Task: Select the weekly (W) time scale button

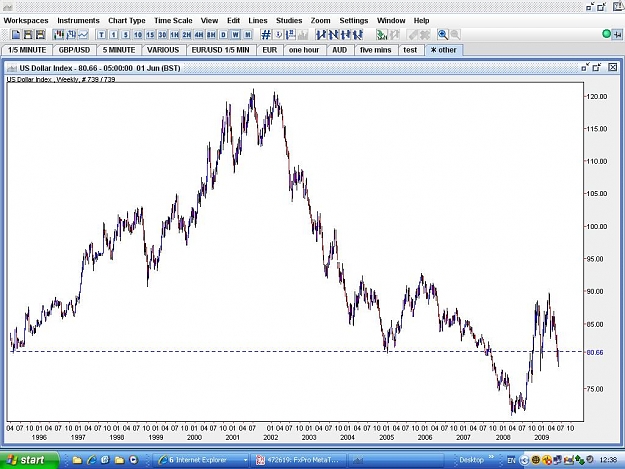Action: click(x=236, y=35)
